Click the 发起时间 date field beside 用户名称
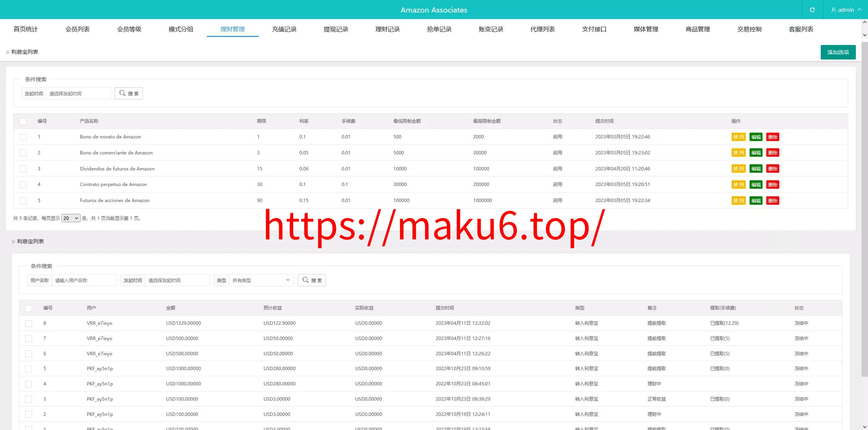Viewport: 868px width, 430px height. pos(177,280)
